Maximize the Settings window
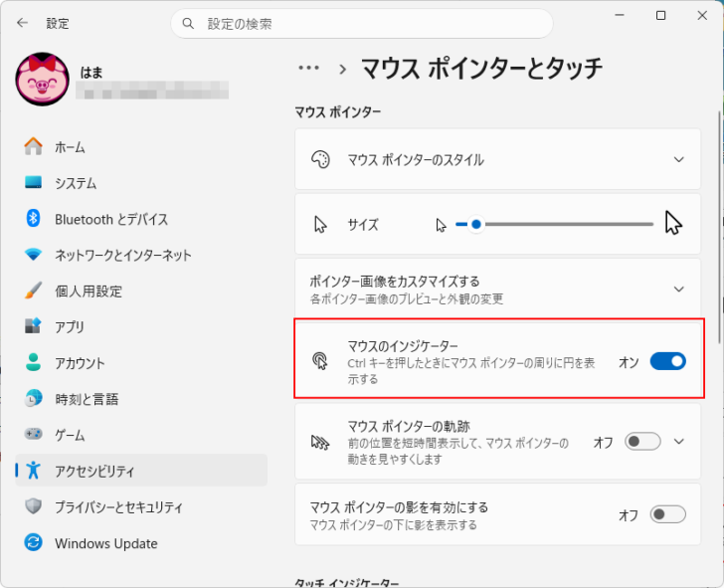Viewport: 724px width, 588px height. [x=660, y=16]
